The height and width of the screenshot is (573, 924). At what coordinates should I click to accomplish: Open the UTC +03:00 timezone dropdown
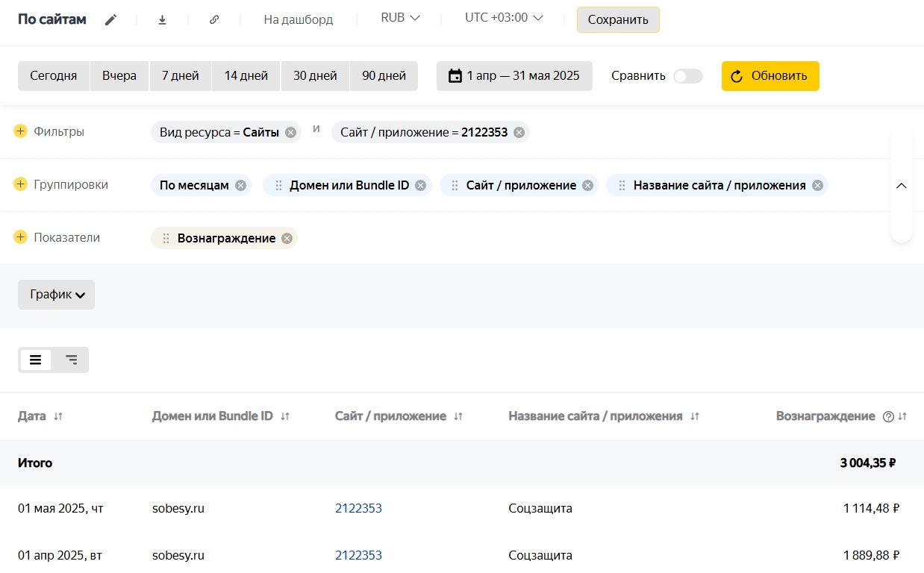(x=504, y=17)
